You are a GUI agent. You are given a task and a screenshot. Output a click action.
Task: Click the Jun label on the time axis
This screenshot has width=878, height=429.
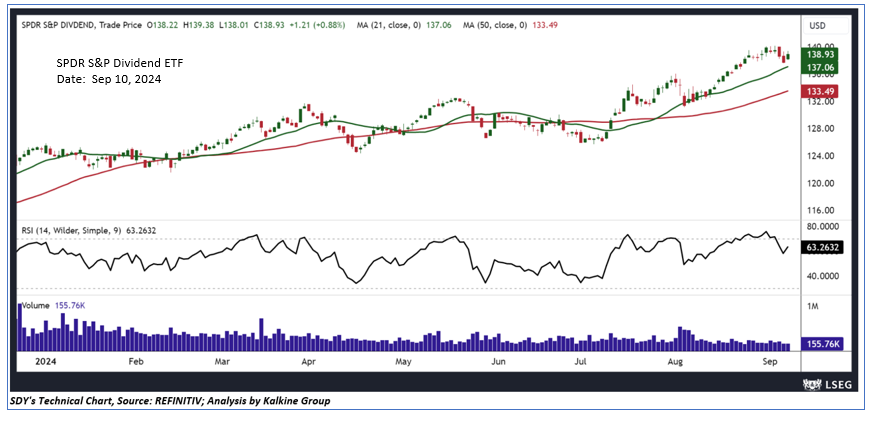[498, 362]
